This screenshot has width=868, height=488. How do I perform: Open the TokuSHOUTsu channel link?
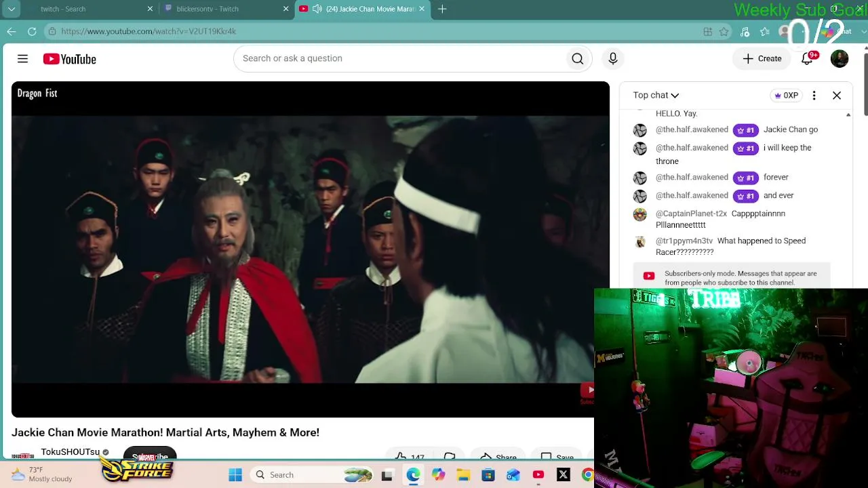(x=70, y=452)
